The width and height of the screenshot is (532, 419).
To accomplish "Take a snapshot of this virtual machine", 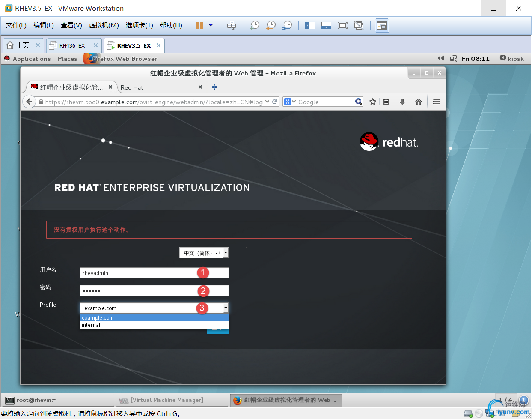I will 255,26.
